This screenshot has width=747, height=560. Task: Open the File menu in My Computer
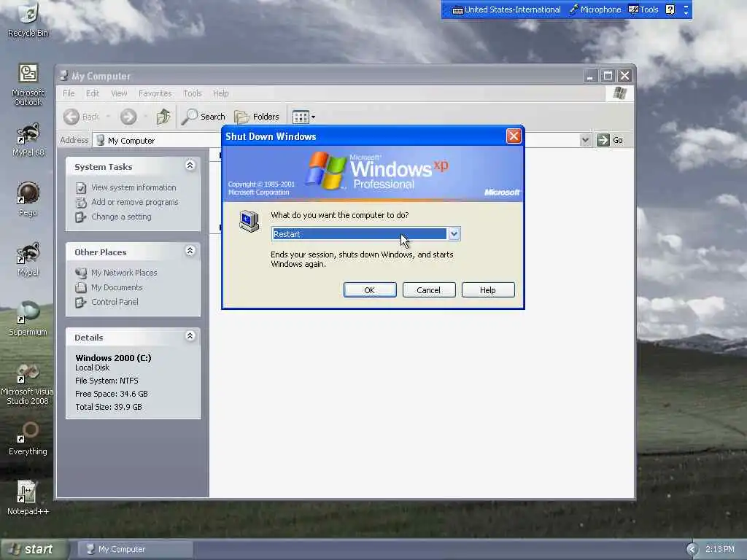click(69, 93)
